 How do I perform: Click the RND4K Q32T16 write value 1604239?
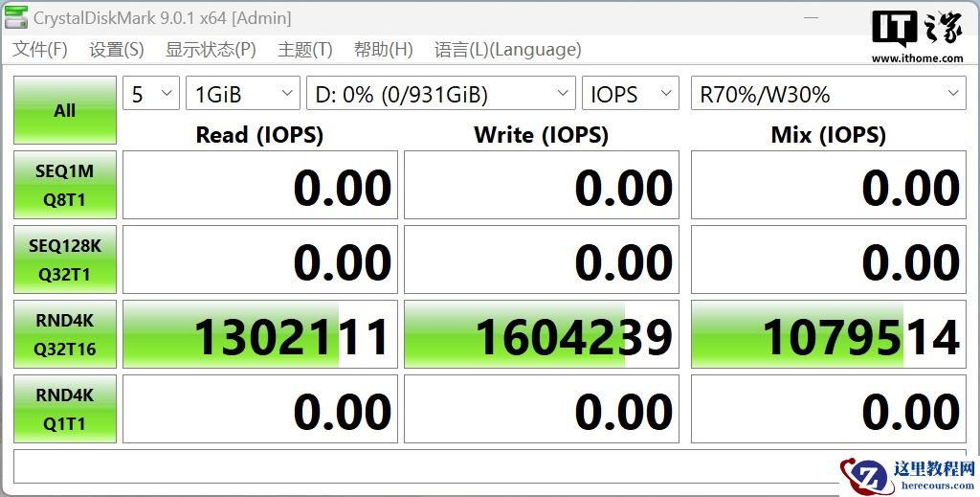[x=542, y=334]
